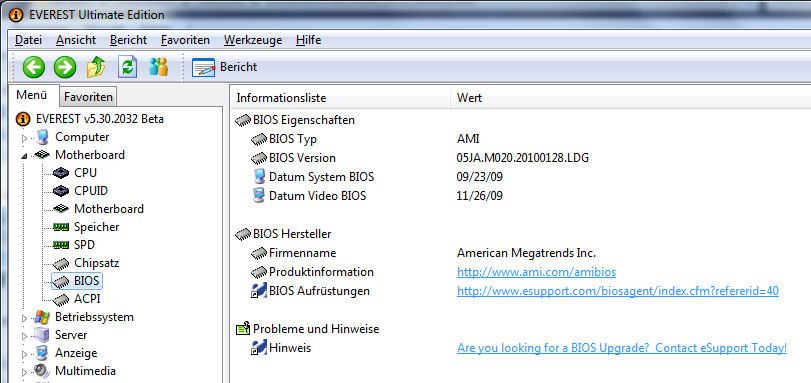Select EVEREST v5.30.2032 Beta root node
The height and width of the screenshot is (383, 811).
tap(99, 119)
